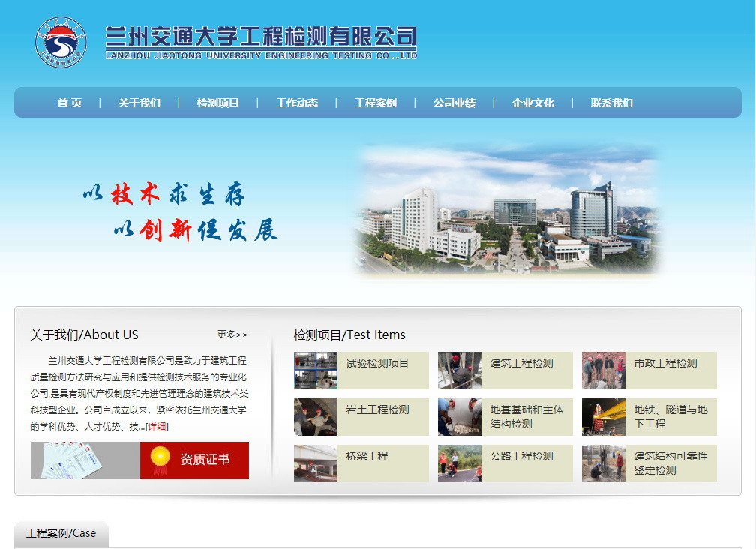Viewport: 756px width, 549px height.
Task: Select the 工程案例/Case tab
Action: [x=61, y=533]
